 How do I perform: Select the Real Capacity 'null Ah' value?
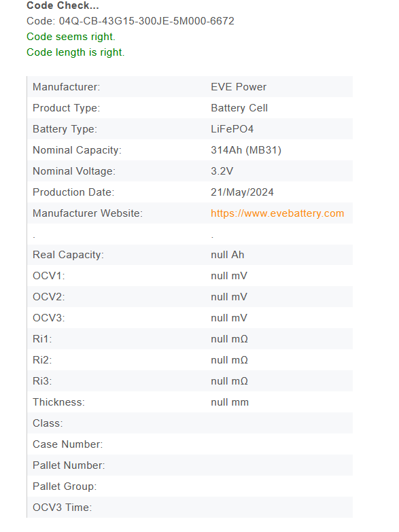[x=227, y=255]
